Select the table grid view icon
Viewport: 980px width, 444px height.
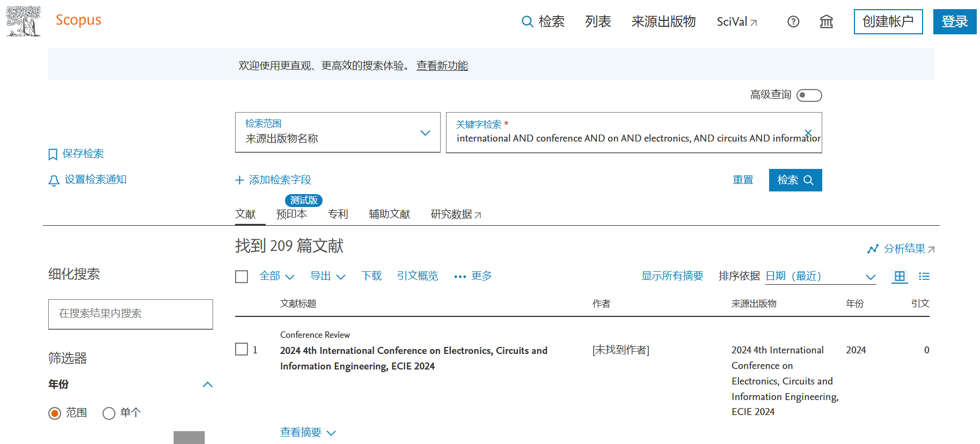pos(900,277)
